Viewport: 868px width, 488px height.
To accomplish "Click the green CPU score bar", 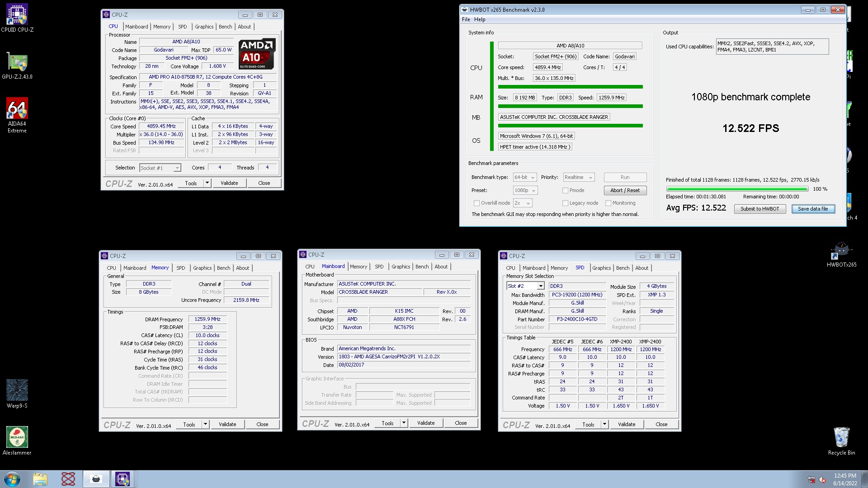I will (570, 87).
